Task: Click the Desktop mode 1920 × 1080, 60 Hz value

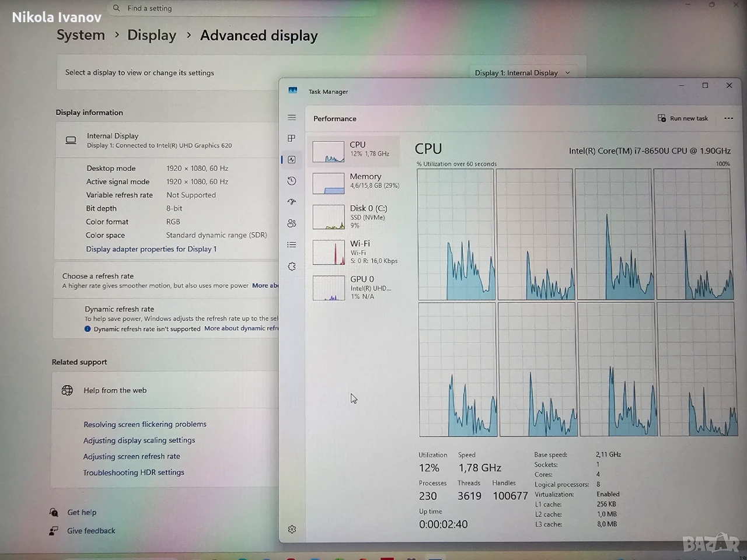Action: tap(197, 168)
